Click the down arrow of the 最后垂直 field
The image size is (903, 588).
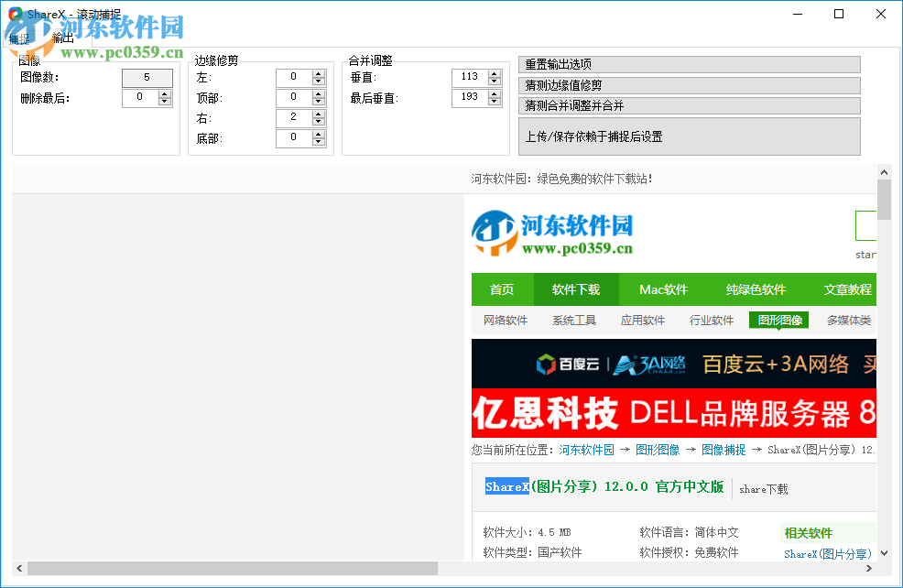[493, 101]
